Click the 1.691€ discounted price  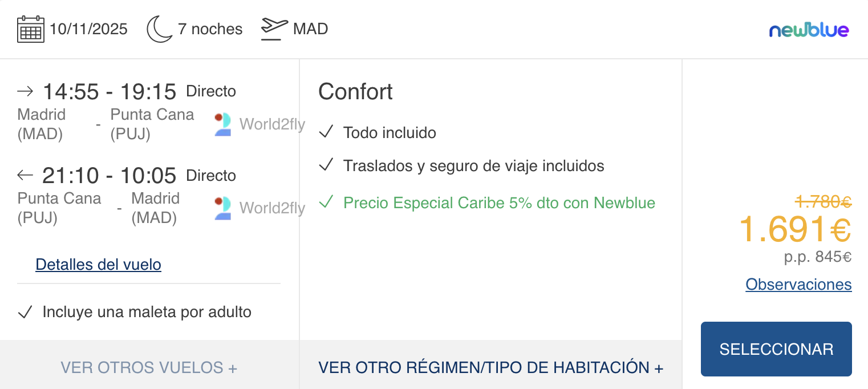click(x=794, y=229)
